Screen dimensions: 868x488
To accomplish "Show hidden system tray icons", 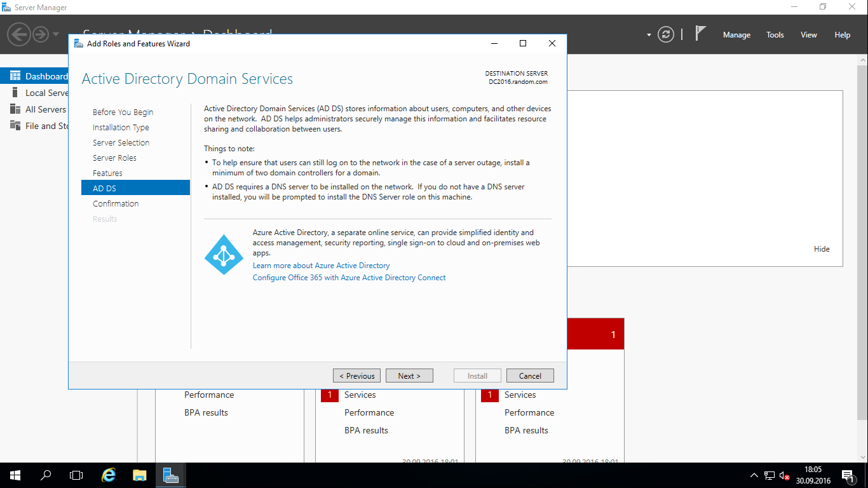I will coord(754,475).
